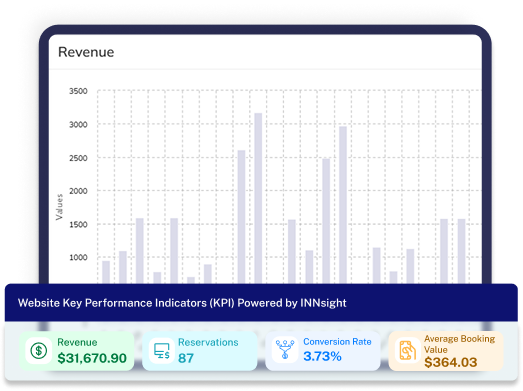Click the KPI Powered by INNsight banner
The height and width of the screenshot is (391, 523).
point(261,303)
